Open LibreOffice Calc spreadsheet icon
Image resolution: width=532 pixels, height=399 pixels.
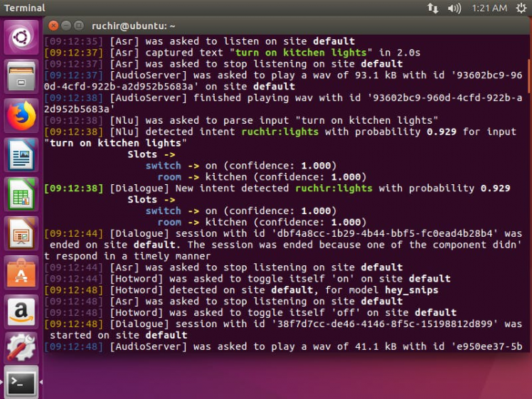click(x=21, y=194)
